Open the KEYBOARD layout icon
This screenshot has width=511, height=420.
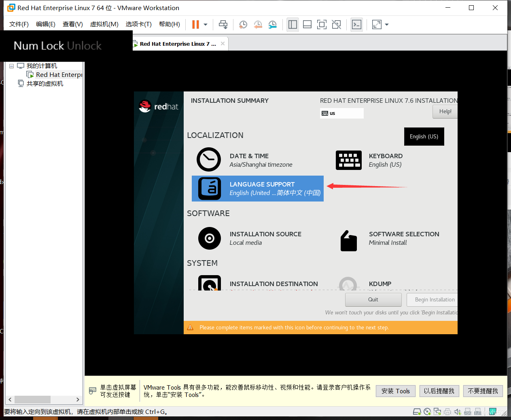(x=349, y=160)
